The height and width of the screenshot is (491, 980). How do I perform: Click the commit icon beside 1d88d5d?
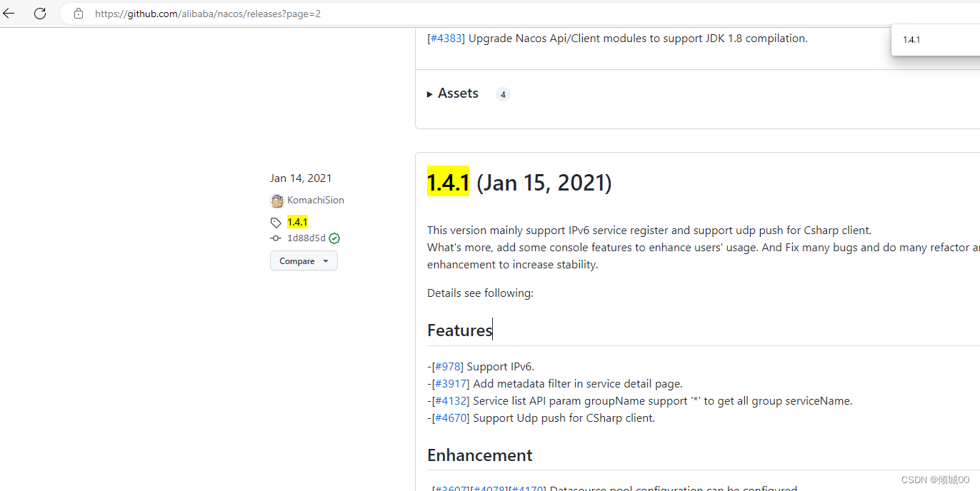(276, 238)
